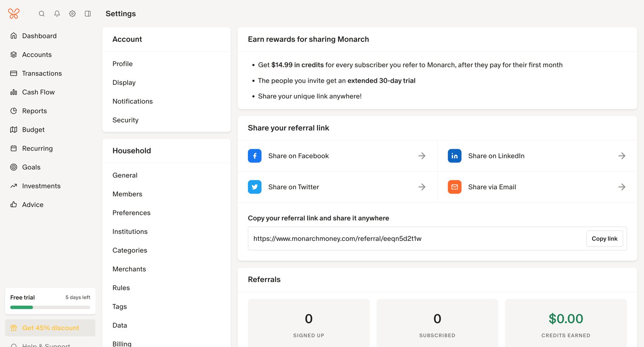This screenshot has height=347, width=644.
Task: Click arrow on Share on LinkedIn row
Action: pyautogui.click(x=622, y=156)
